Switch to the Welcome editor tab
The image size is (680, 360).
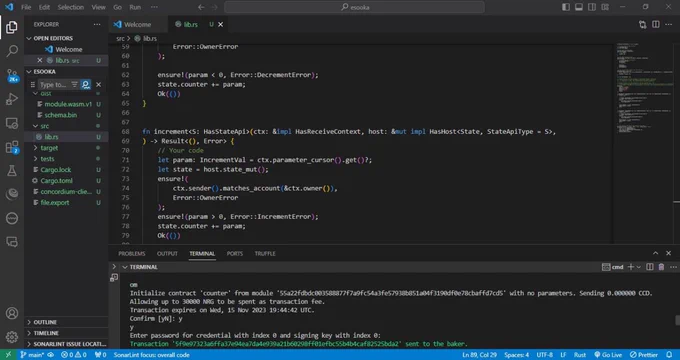138,25
